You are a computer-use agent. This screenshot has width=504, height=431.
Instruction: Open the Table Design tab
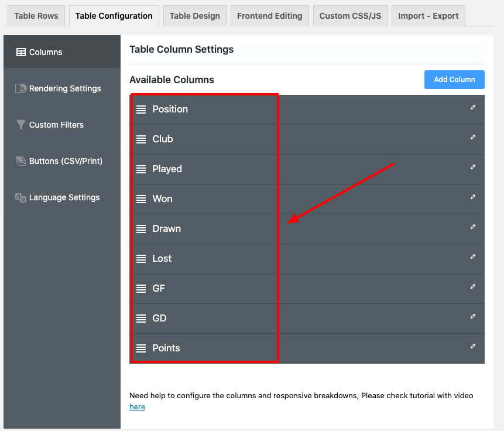pyautogui.click(x=194, y=16)
